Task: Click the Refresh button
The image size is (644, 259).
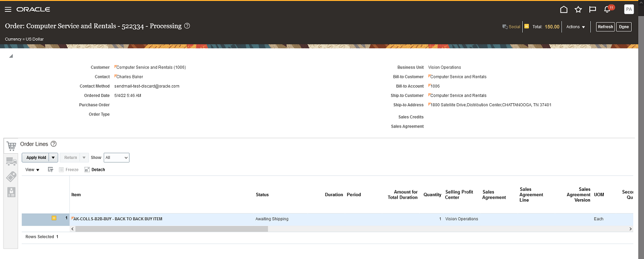Action: pos(605,27)
